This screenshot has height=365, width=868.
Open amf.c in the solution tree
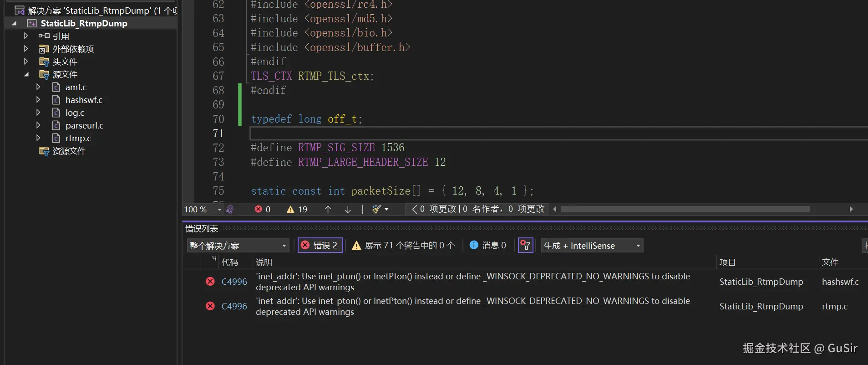pos(76,87)
